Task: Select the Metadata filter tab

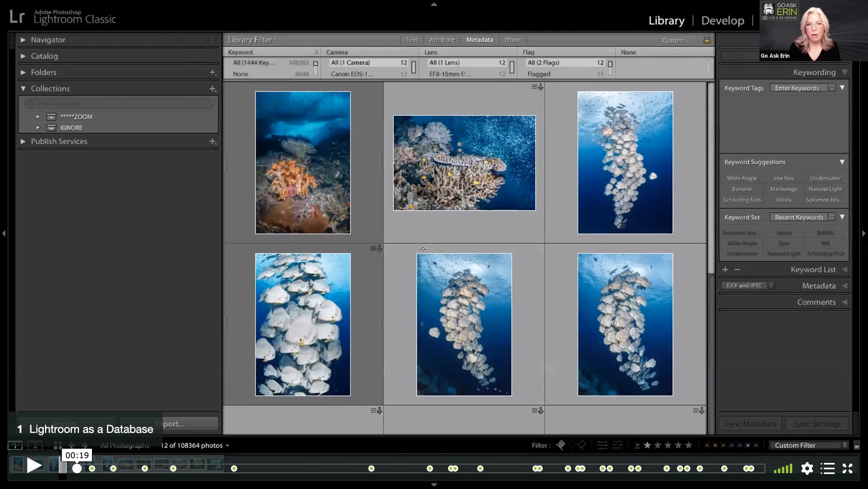Action: (x=479, y=39)
